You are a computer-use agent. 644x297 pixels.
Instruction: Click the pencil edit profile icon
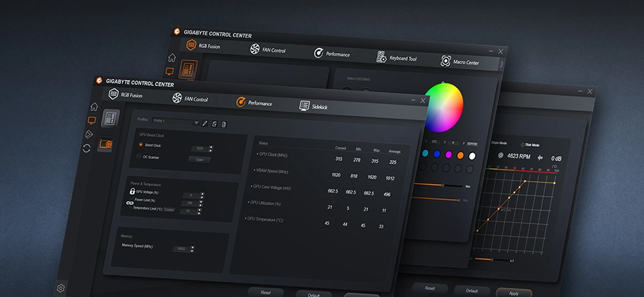[x=205, y=123]
